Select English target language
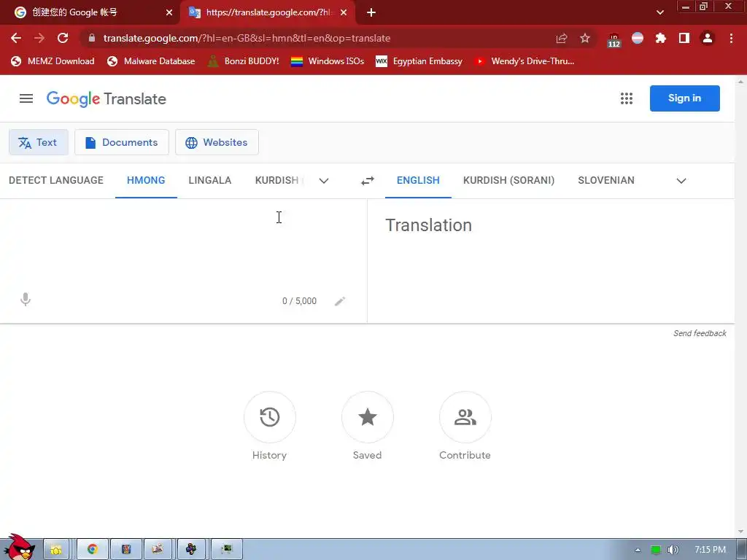 pos(418,181)
